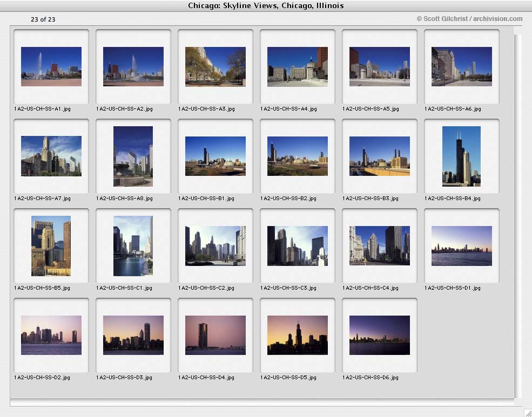Select single tower thumbnail 1A2-US-CH-SS-D4.jpg

[x=216, y=336]
